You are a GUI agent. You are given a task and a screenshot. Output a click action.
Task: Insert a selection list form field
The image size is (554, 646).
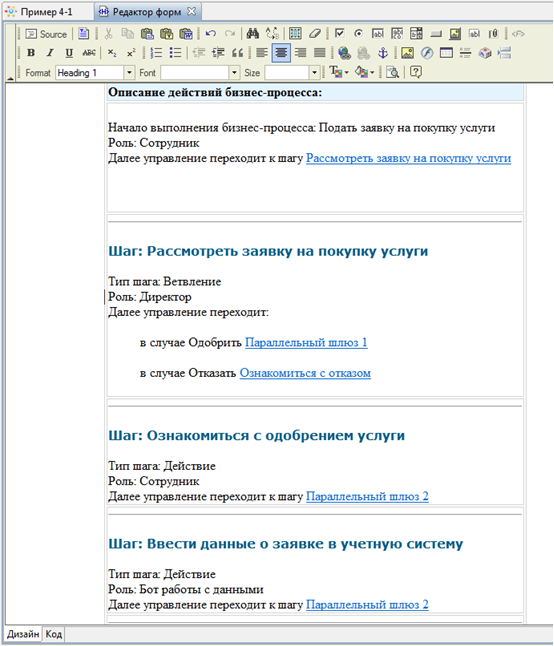[x=416, y=34]
